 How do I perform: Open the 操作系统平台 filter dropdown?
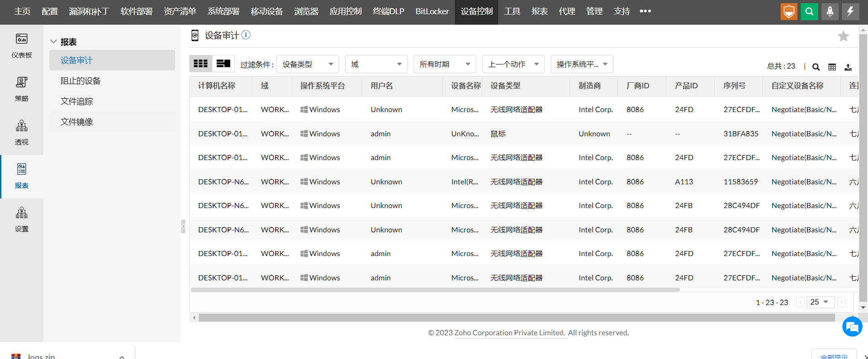[x=582, y=64]
